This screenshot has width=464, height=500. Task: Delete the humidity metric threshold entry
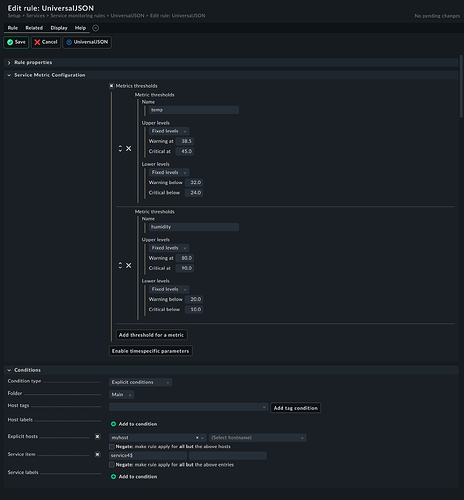pos(129,266)
